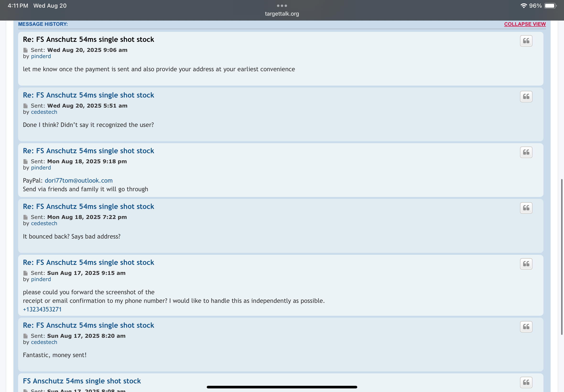Collapse the message history view
Image resolution: width=564 pixels, height=392 pixels.
click(525, 24)
